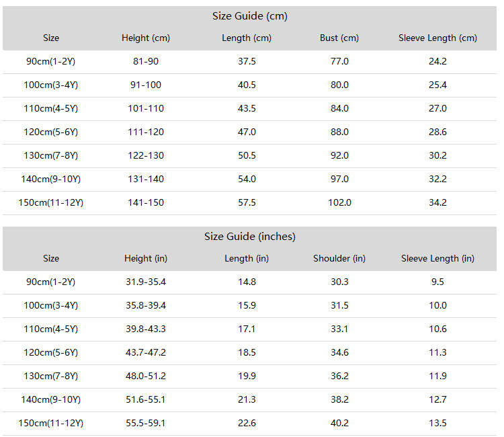Click the 122-130 height cell
Viewport: 504px width, 437px height.
[x=146, y=155]
